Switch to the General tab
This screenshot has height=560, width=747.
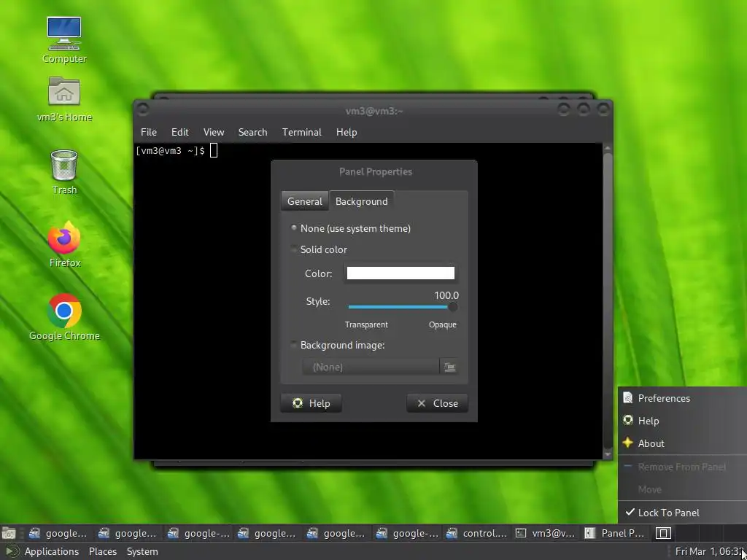pos(304,201)
